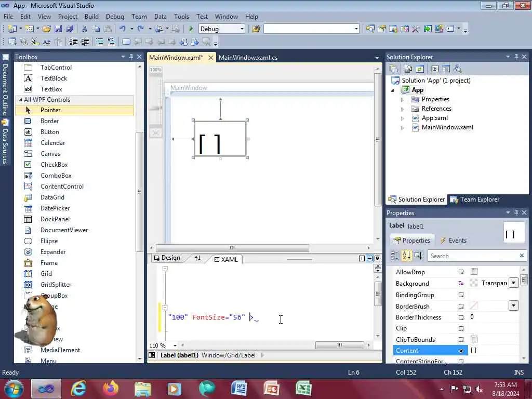Expand the References node
Viewport: 532px width, 399px height.
[403, 109]
